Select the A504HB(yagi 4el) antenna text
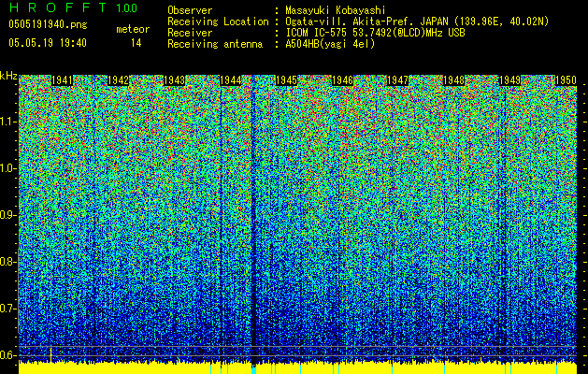 click(x=330, y=44)
